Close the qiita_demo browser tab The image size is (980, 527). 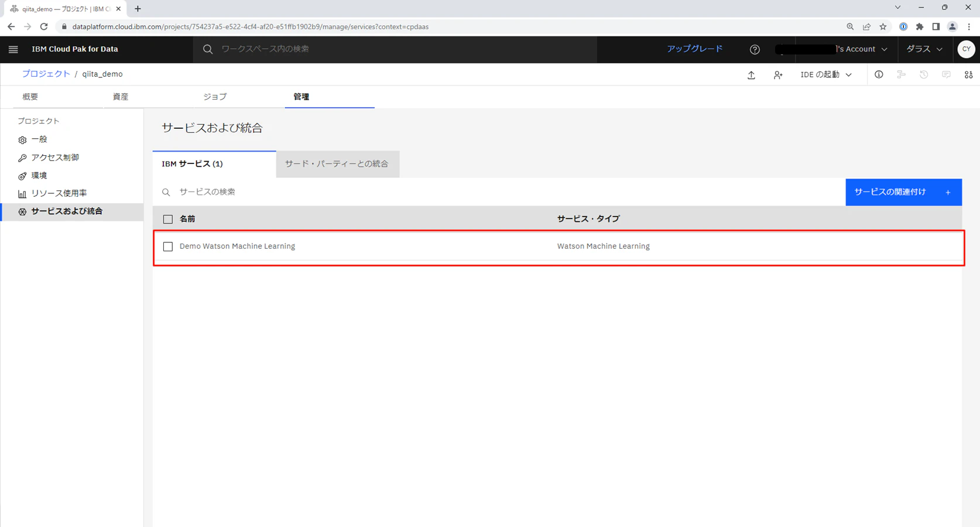118,9
